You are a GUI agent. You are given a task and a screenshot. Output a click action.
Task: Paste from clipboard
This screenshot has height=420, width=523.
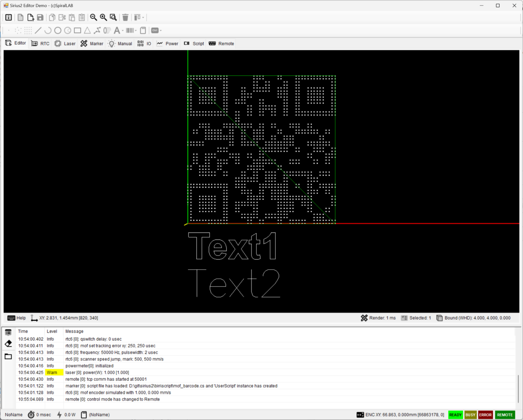72,17
